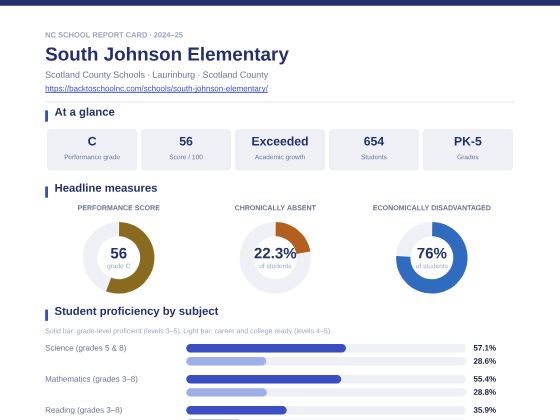This screenshot has height=420, width=560.
Task: Click the 55.4% Mathematics value
Action: tap(485, 379)
